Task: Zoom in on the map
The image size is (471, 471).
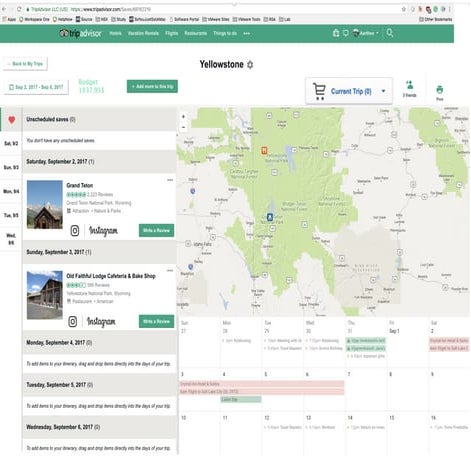Action: point(183,117)
